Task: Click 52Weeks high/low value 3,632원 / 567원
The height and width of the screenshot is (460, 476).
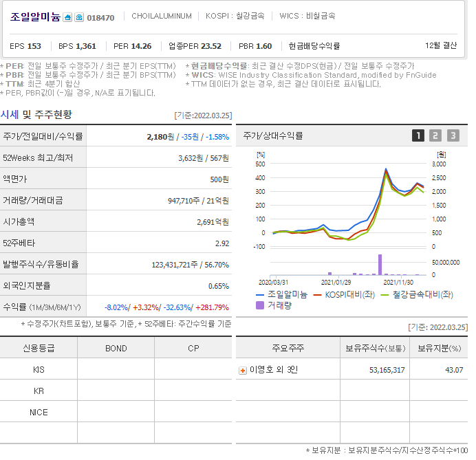Action: [204, 158]
